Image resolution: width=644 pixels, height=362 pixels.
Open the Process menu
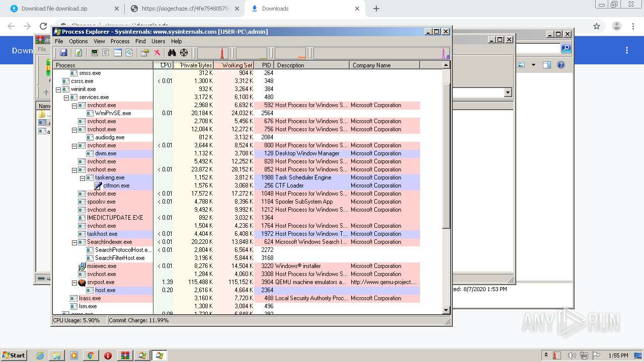pyautogui.click(x=120, y=41)
